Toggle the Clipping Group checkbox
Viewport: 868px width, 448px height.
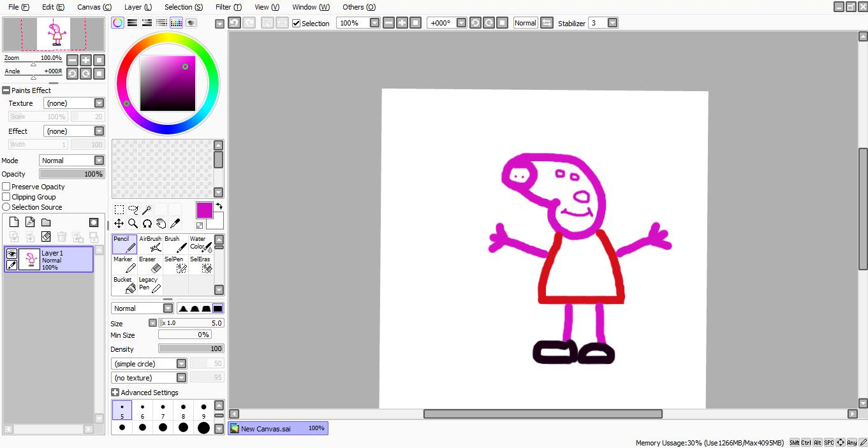point(6,197)
